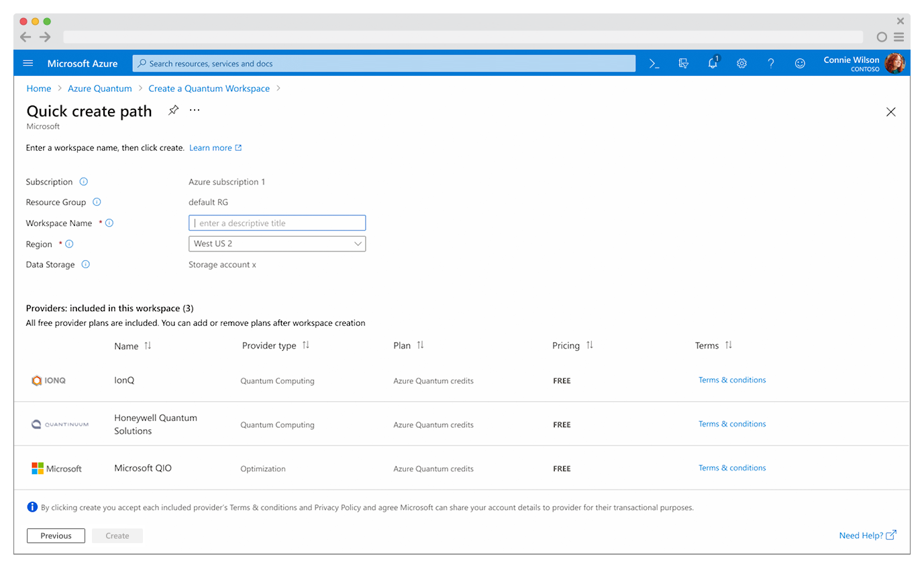
Task: Sort providers by Name column arrows
Action: pyautogui.click(x=148, y=346)
